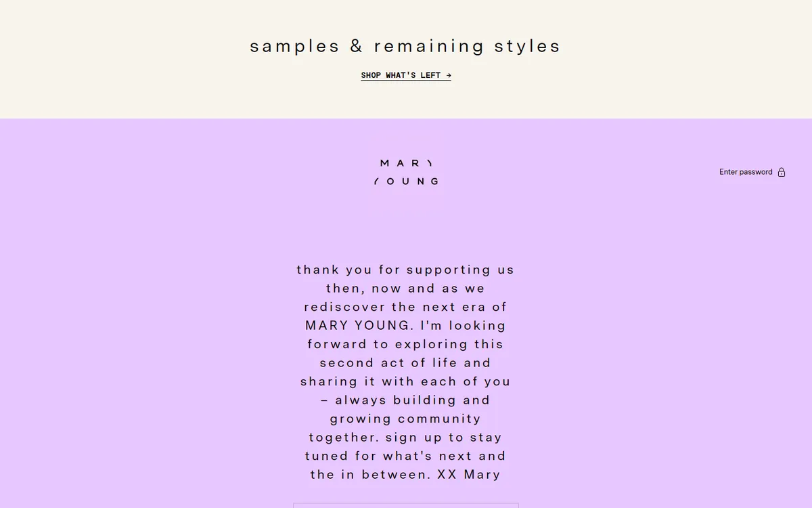The image size is (812, 508).
Task: Click the word YOUNG in the logo
Action: click(406, 182)
